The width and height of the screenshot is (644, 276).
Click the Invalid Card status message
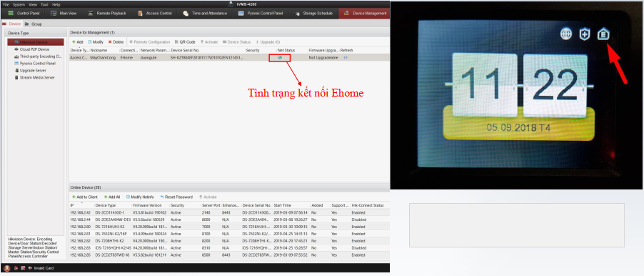(x=44, y=268)
